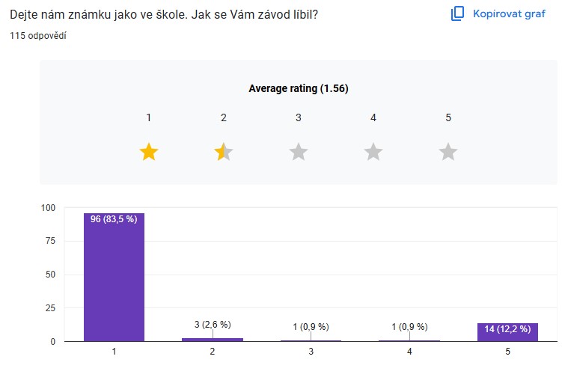Viewport: 562px width, 392px height.
Task: Click the 115 odpovědí response count
Action: tap(38, 36)
